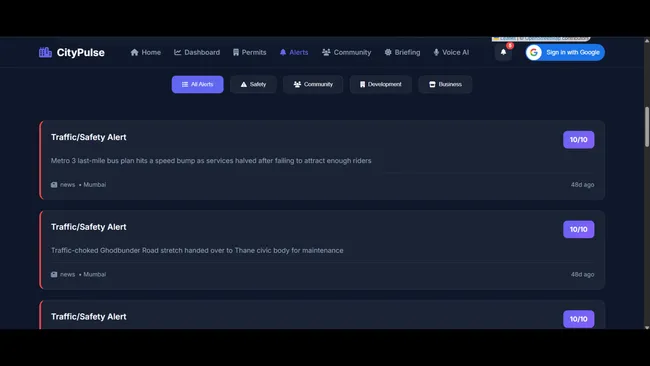This screenshot has width=650, height=366.
Task: Click the scrollbar down arrow
Action: point(647,327)
